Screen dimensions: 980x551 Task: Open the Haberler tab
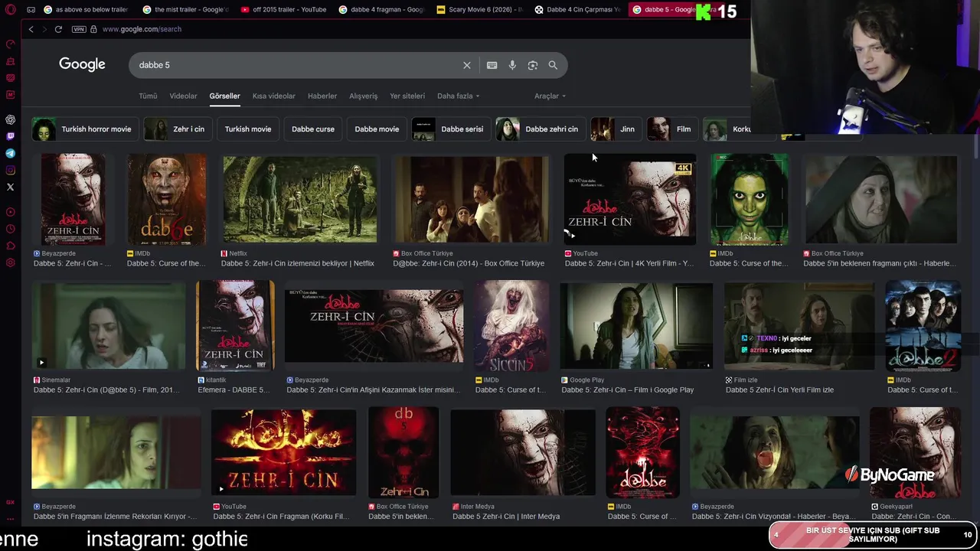click(x=322, y=96)
